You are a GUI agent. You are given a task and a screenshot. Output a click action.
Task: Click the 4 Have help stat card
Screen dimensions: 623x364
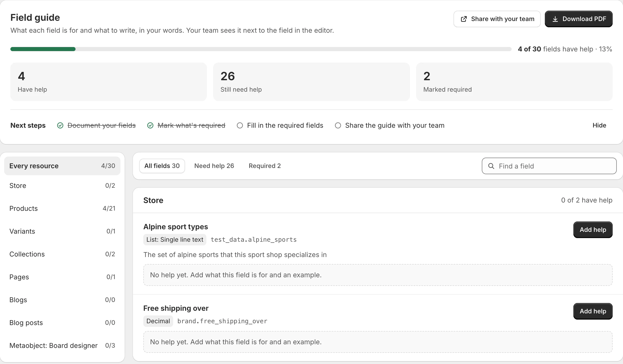pyautogui.click(x=109, y=82)
